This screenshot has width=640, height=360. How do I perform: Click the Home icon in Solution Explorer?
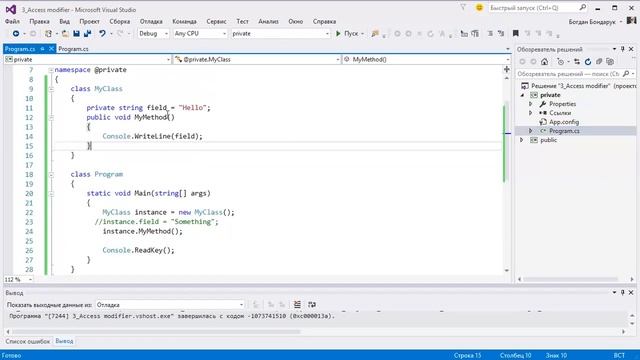[x=544, y=62]
